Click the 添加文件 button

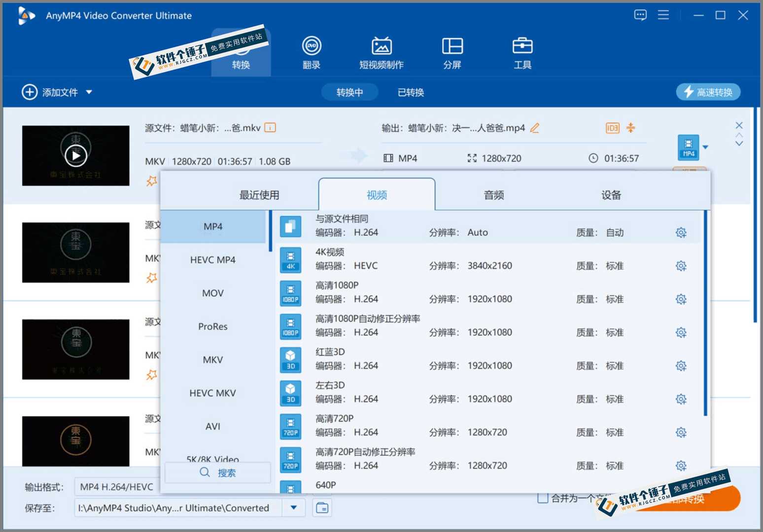50,92
